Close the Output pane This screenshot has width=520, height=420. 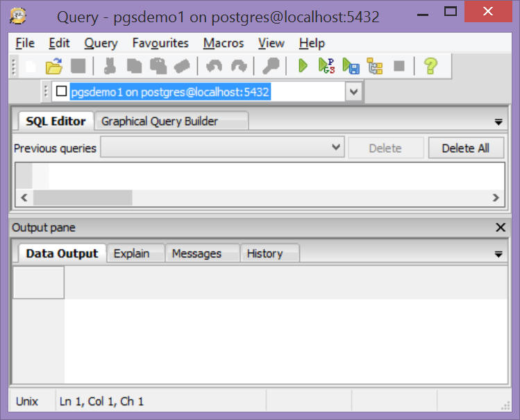pyautogui.click(x=500, y=228)
